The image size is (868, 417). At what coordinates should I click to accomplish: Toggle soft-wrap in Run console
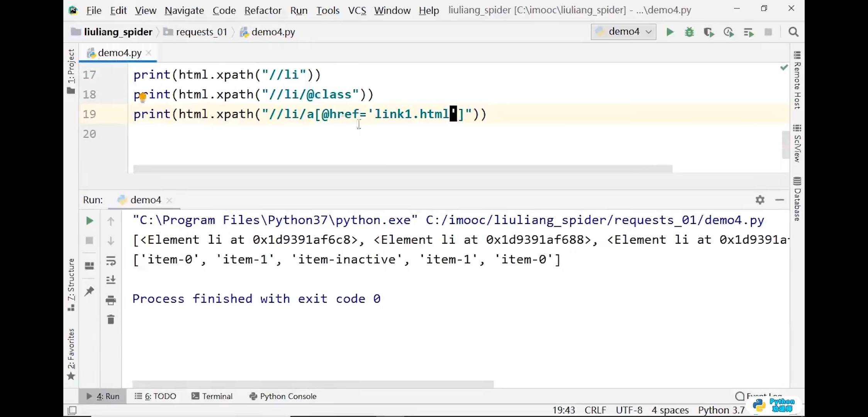111,261
